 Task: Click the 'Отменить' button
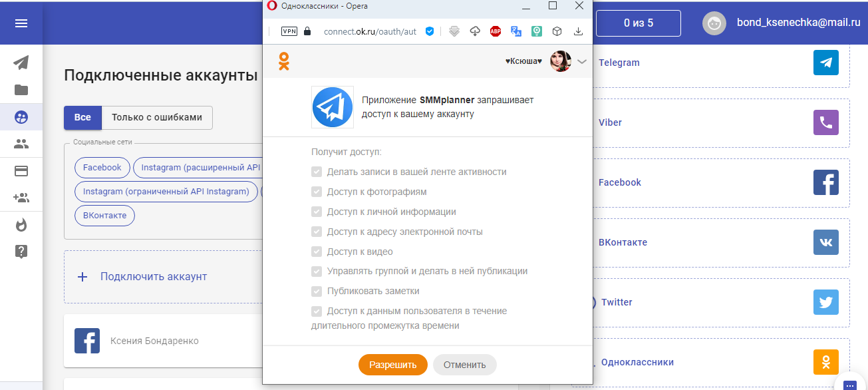pos(465,365)
